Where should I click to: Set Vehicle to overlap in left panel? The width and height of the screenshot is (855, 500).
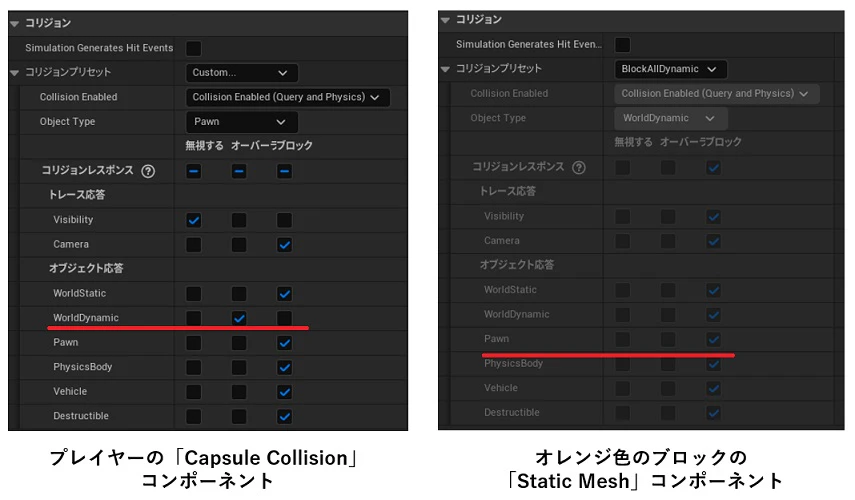239,392
